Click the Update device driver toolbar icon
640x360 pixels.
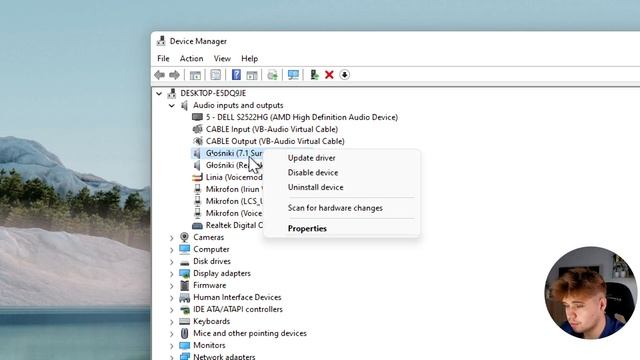(314, 75)
